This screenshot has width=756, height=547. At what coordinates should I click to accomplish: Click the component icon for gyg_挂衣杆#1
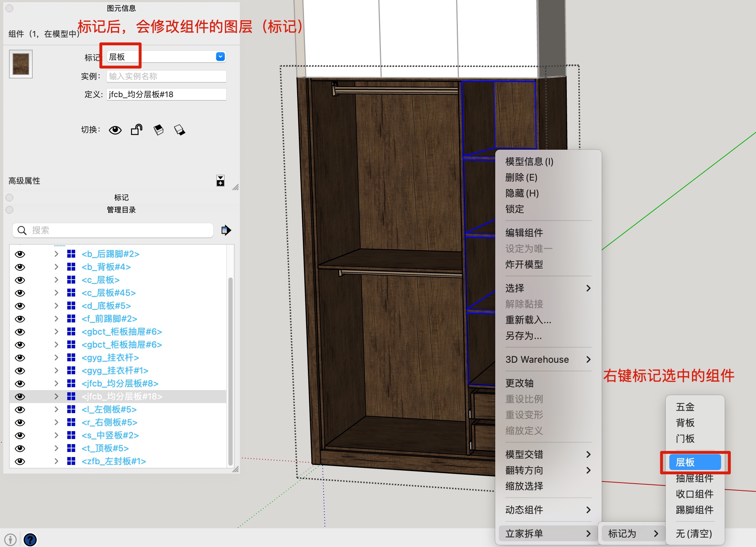[x=71, y=371]
